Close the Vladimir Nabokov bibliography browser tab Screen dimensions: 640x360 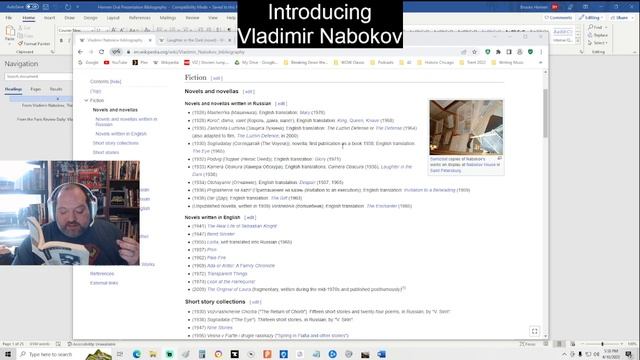point(150,40)
